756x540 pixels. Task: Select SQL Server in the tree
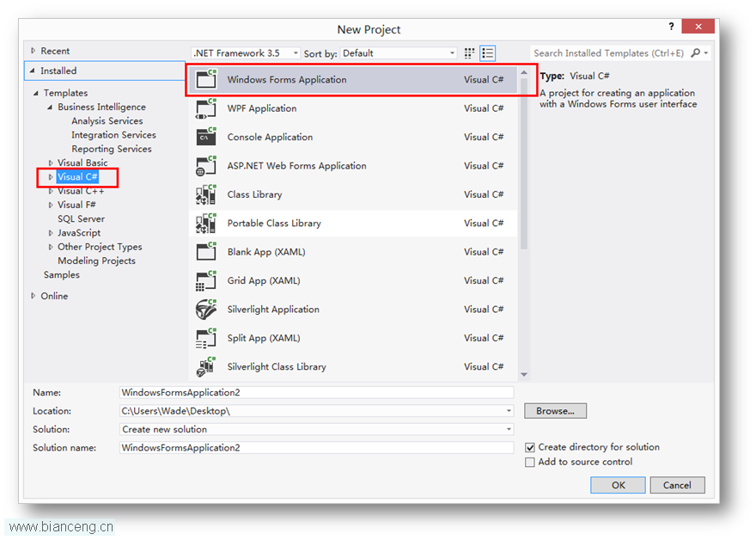point(81,218)
